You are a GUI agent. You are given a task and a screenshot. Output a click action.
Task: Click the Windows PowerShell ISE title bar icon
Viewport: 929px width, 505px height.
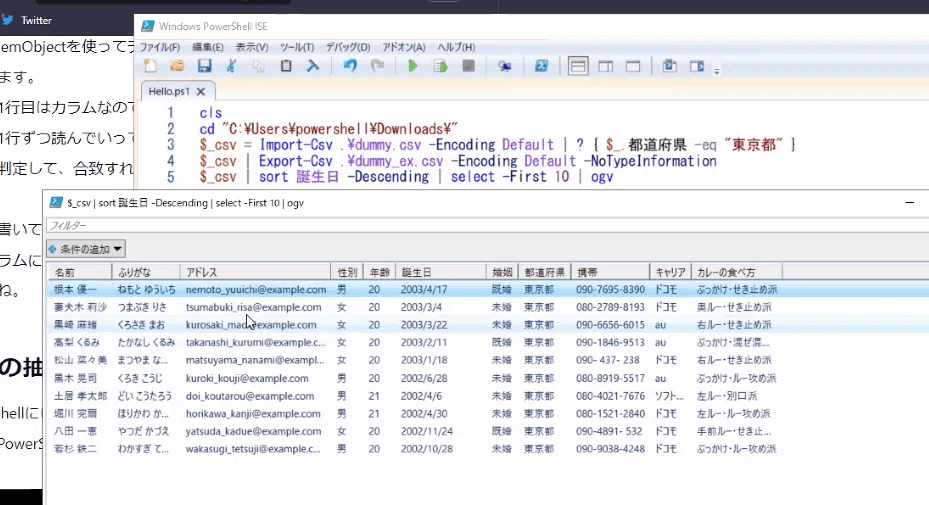(148, 26)
